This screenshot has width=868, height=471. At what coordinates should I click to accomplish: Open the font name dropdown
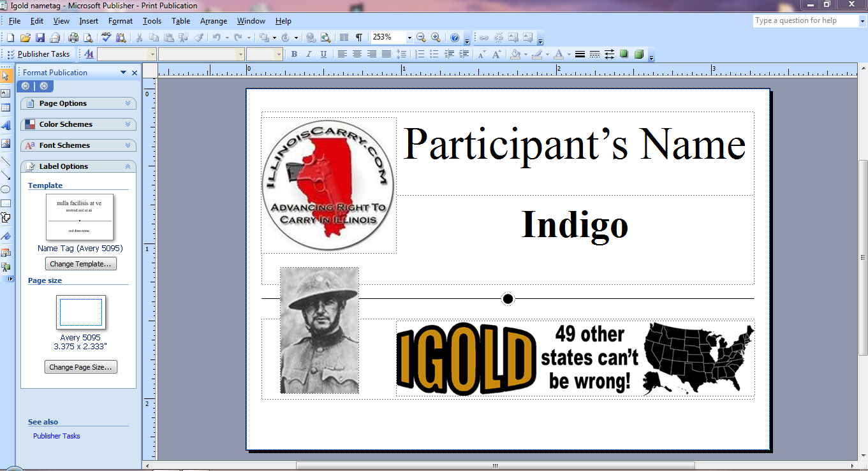(240, 54)
